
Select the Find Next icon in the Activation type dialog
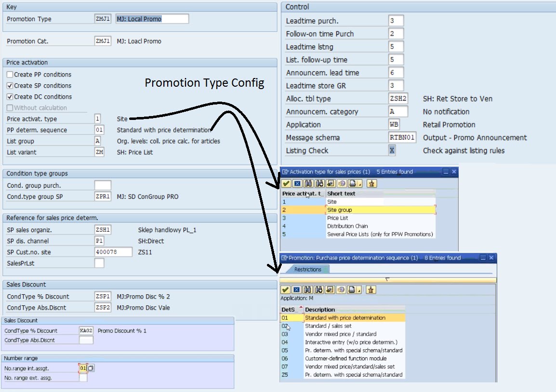[318, 183]
